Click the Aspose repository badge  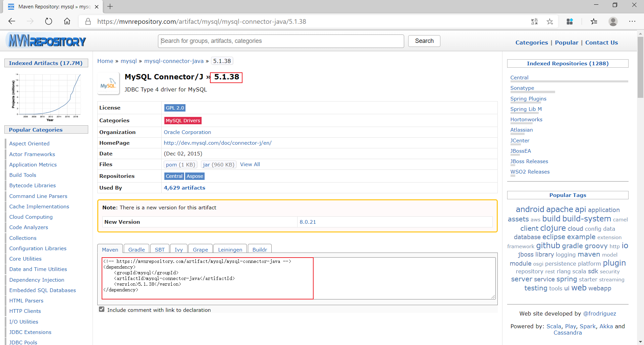(195, 176)
